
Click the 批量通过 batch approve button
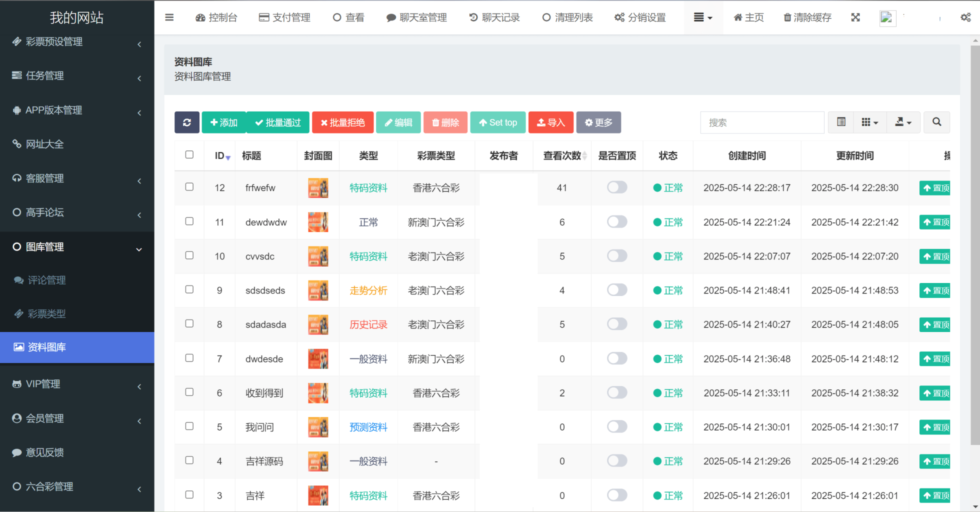coord(278,122)
